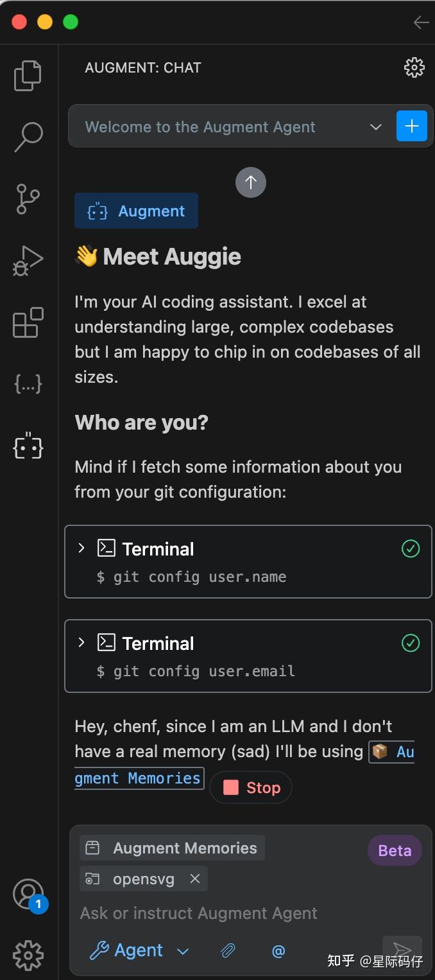Image resolution: width=435 pixels, height=980 pixels.
Task: Open the Explorer in the activity bar
Action: click(28, 75)
